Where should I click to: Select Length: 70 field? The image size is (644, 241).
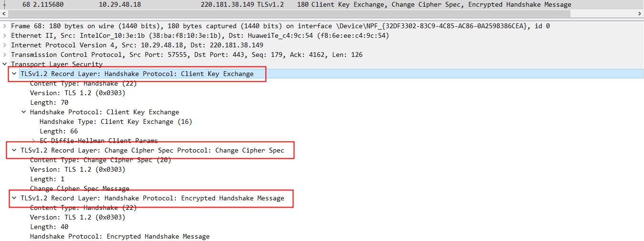49,102
